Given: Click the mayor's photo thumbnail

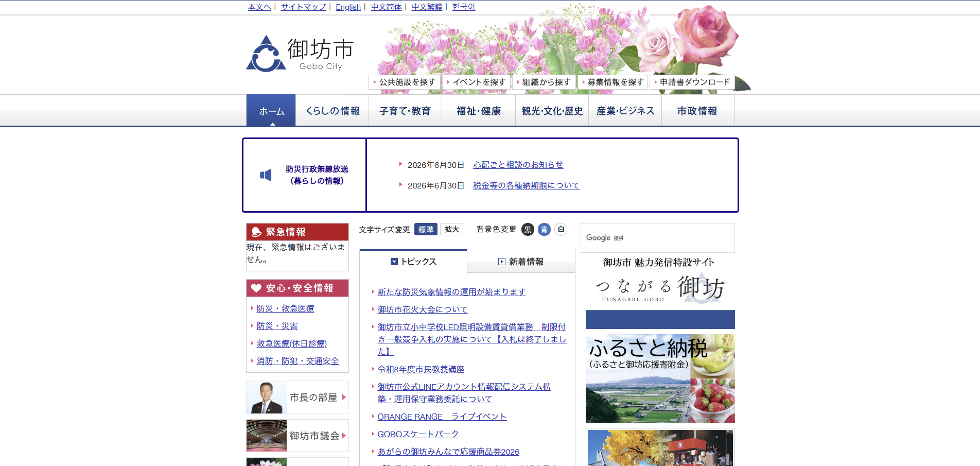Looking at the screenshot, I should click(x=267, y=397).
